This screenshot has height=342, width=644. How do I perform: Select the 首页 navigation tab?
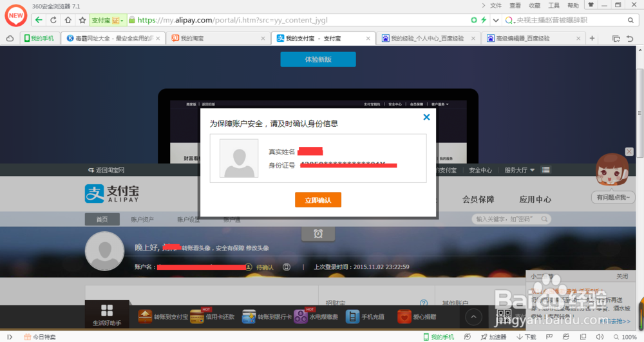coord(102,219)
